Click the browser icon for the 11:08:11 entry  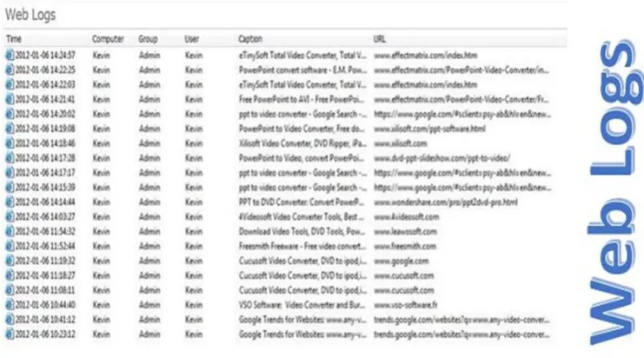(x=10, y=290)
